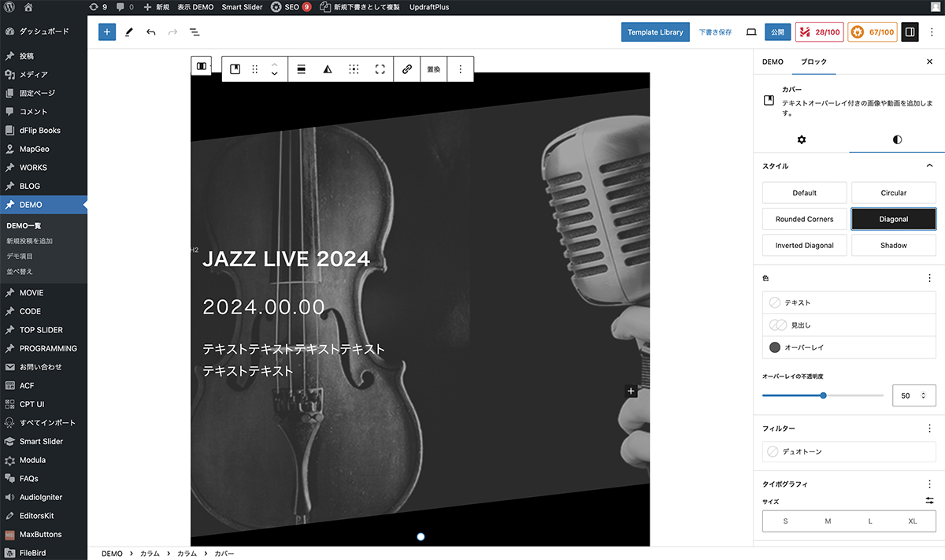
Task: Click the block inserter plus button
Action: (x=107, y=32)
